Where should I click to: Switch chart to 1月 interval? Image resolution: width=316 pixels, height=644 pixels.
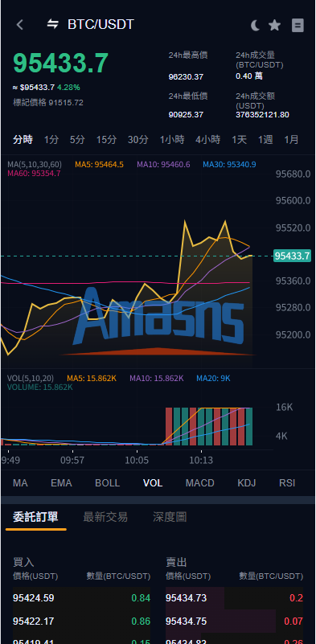coord(291,140)
